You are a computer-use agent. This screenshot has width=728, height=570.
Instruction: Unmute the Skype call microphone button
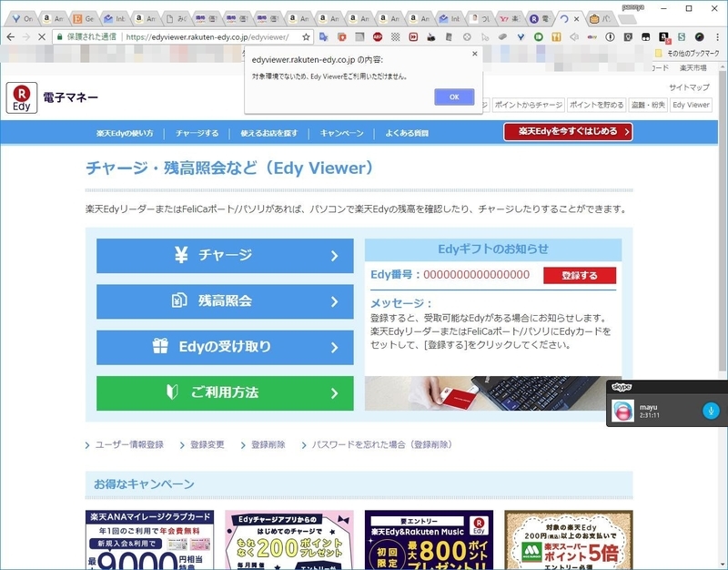pos(711,410)
